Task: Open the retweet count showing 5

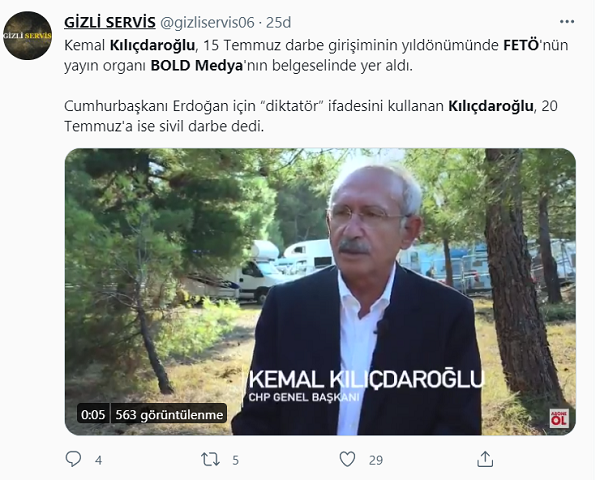Action: click(235, 460)
